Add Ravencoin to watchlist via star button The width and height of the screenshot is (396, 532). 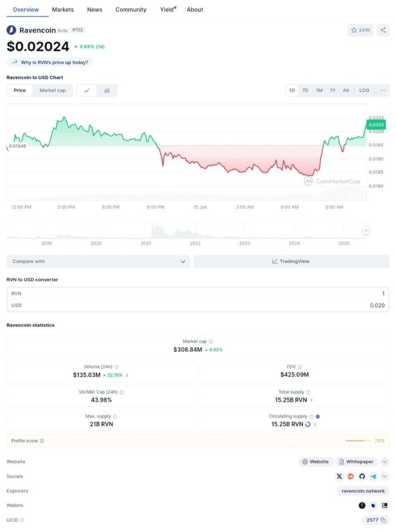click(x=361, y=30)
